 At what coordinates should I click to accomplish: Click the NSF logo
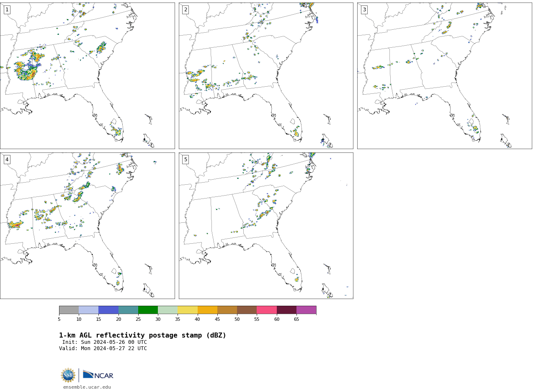pyautogui.click(x=68, y=375)
